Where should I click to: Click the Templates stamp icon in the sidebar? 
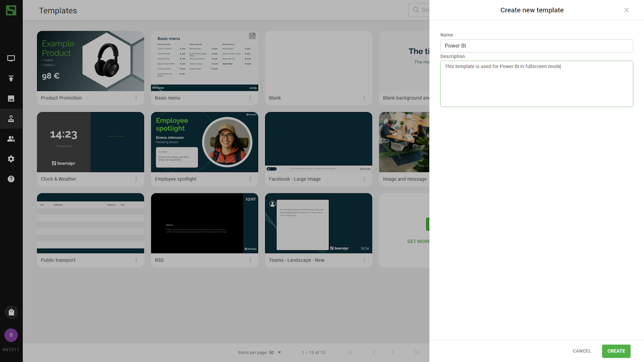tap(11, 119)
